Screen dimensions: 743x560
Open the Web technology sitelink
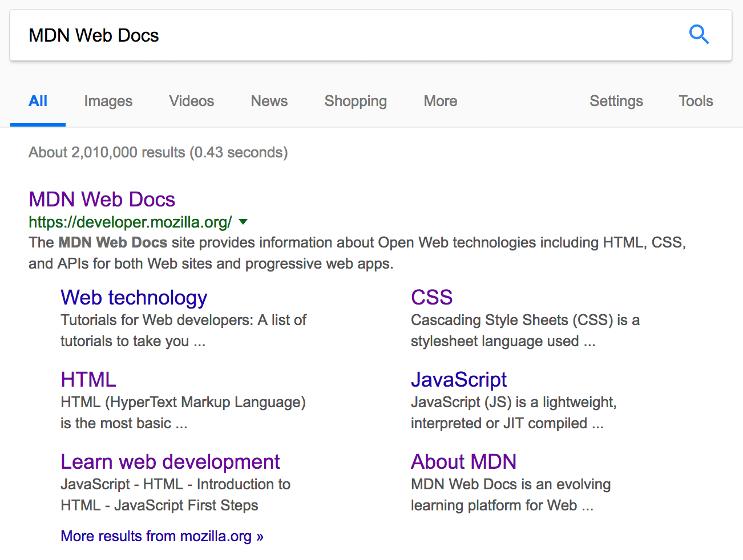[134, 297]
